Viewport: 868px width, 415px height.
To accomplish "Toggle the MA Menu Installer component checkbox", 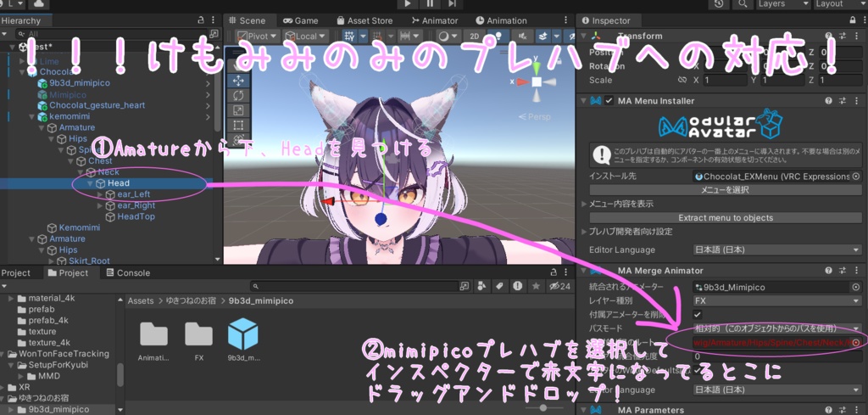I will 609,101.
